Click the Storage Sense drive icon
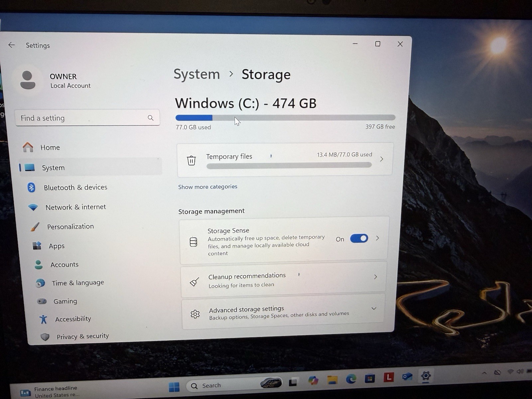532x399 pixels. pos(193,242)
